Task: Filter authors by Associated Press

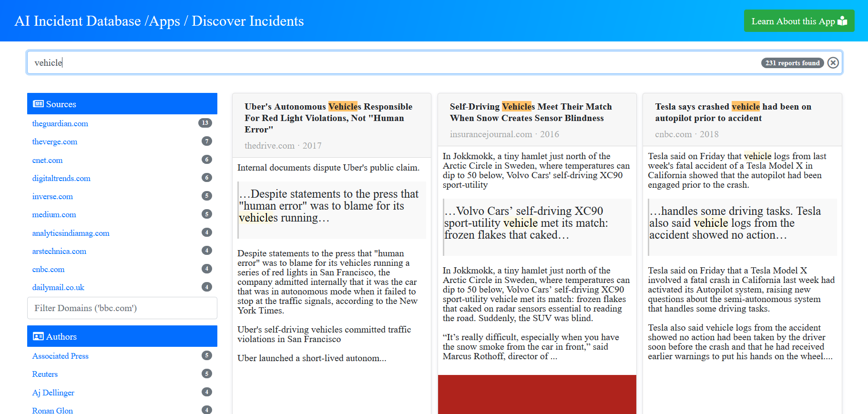Action: coord(60,356)
